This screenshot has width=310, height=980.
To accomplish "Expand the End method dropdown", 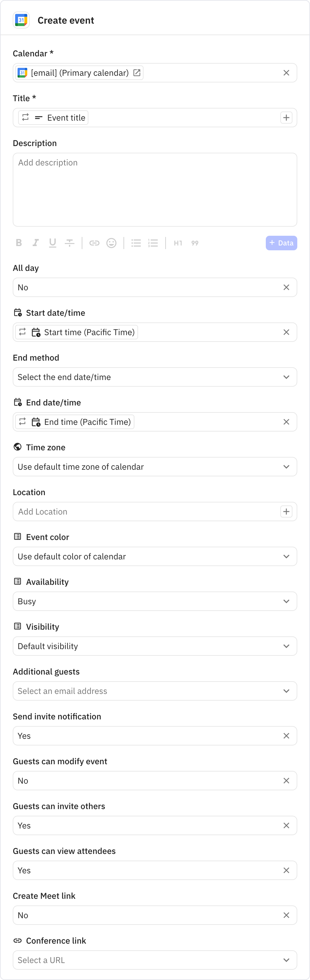I will [286, 377].
